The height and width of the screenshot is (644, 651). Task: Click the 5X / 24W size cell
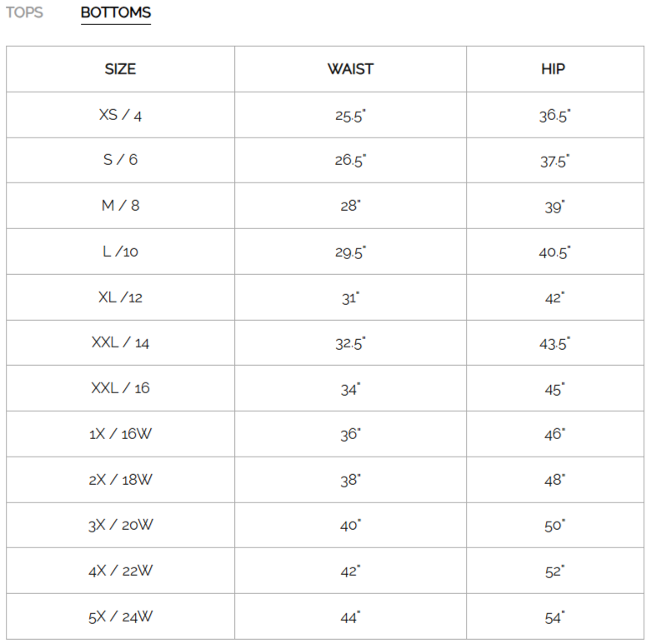point(120,617)
